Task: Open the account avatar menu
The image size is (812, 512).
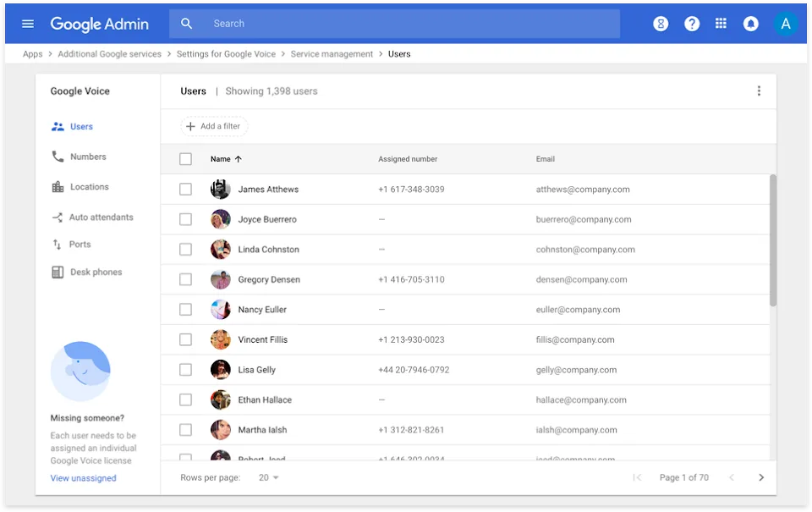Action: (x=786, y=23)
